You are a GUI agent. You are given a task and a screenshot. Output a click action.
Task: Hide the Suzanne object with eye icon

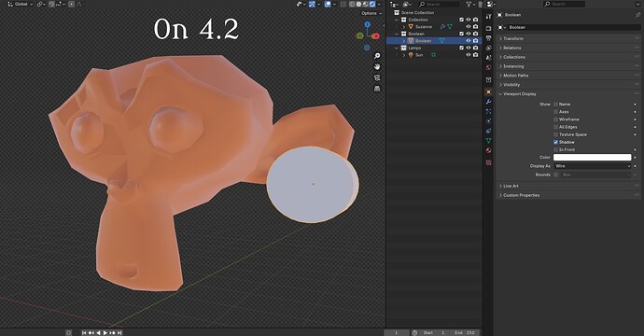pos(469,27)
